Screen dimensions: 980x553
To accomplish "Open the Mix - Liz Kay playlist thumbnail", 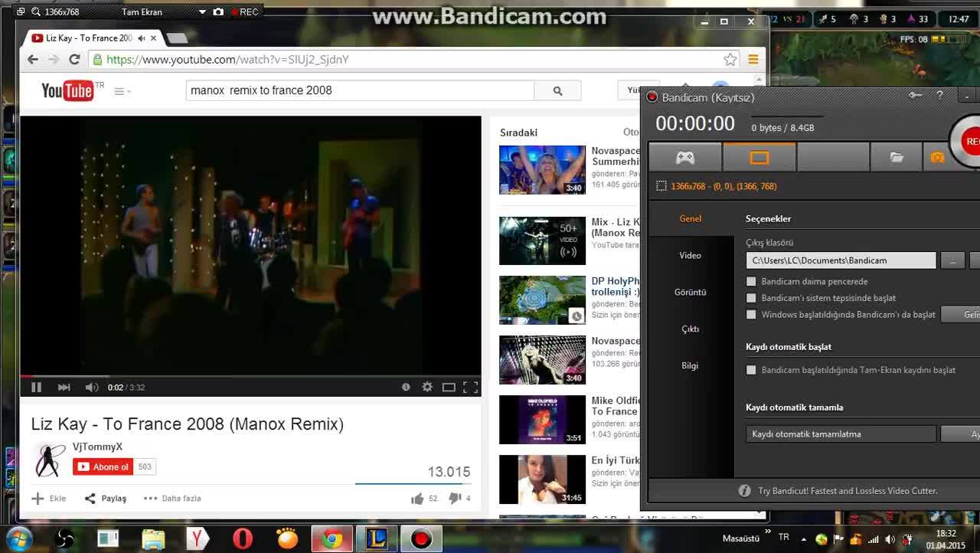I will 542,241.
